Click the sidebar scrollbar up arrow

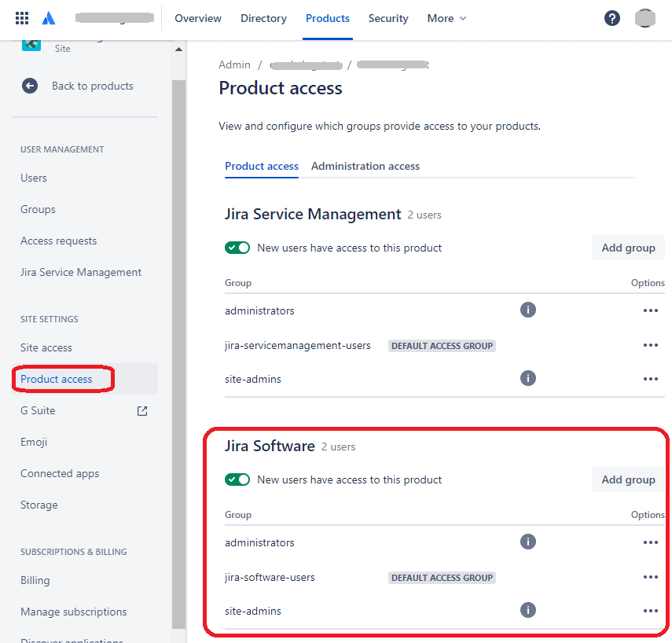[x=178, y=50]
